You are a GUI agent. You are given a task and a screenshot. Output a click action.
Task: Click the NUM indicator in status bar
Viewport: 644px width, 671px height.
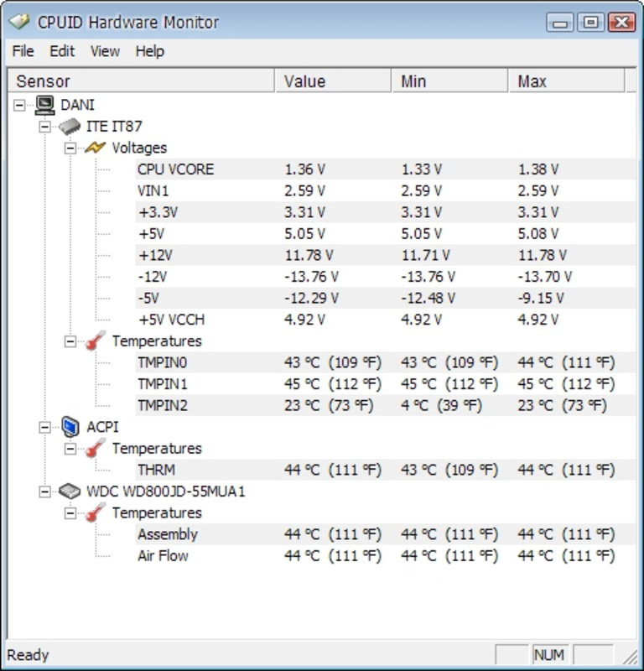[550, 655]
